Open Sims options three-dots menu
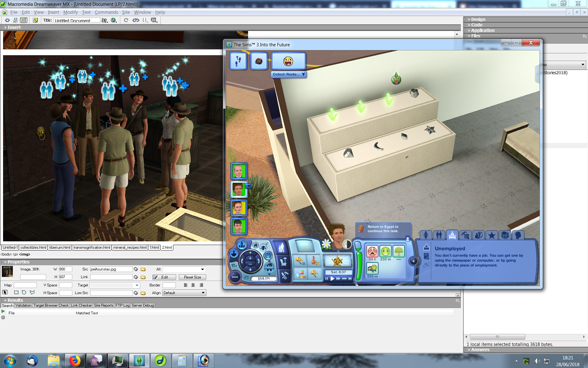Screen dimensions: 588x368 235,277
